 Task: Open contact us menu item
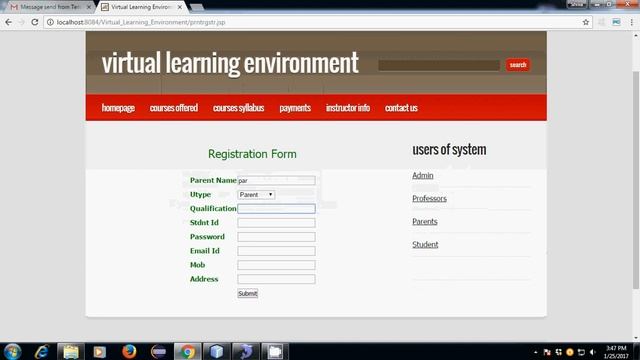click(401, 108)
